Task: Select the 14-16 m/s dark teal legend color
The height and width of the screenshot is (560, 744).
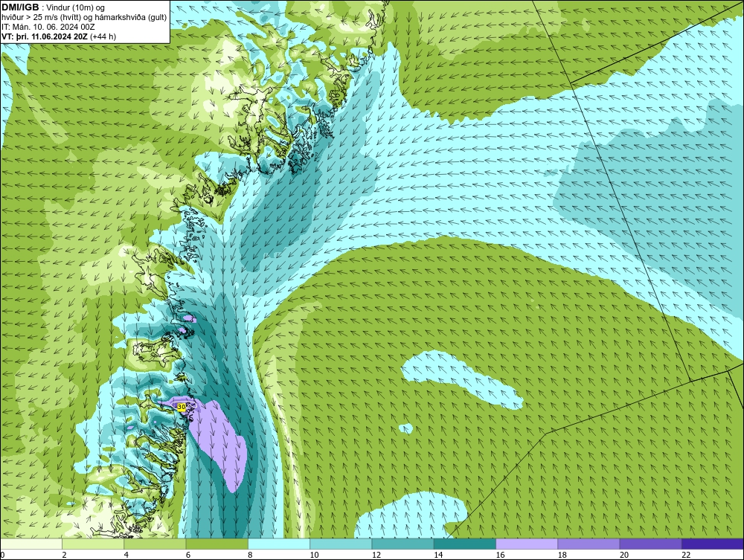Action: coord(464,544)
